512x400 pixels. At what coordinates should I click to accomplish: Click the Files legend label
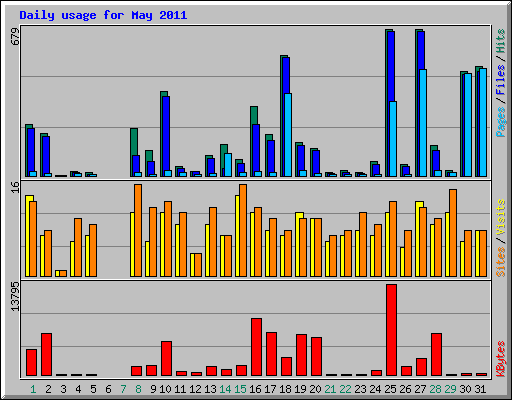pos(500,80)
